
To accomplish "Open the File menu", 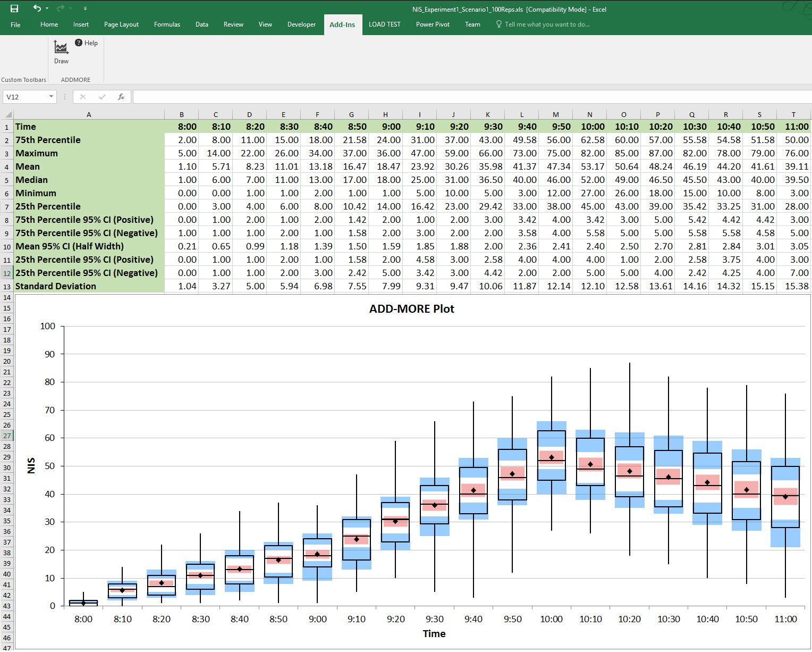I will [x=15, y=24].
